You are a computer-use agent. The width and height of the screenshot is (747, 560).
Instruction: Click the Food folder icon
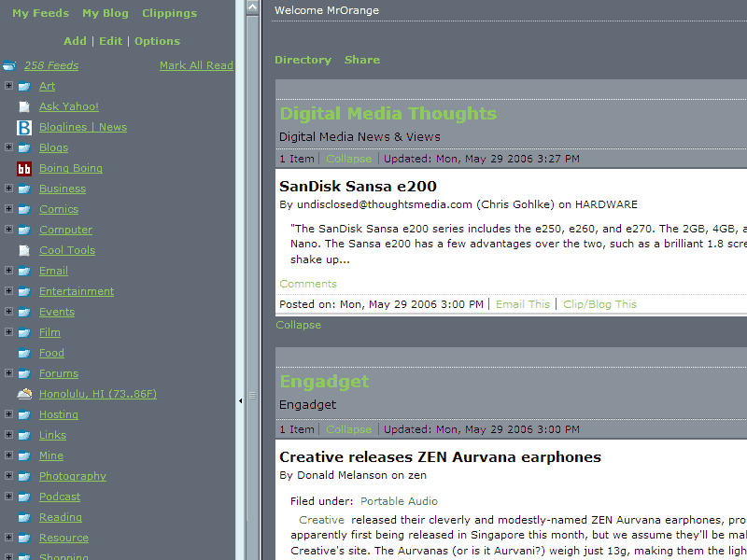(x=24, y=354)
